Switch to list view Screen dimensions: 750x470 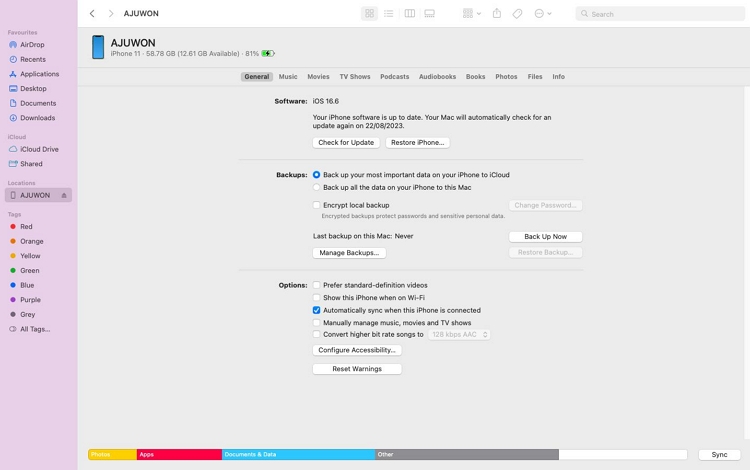(388, 13)
